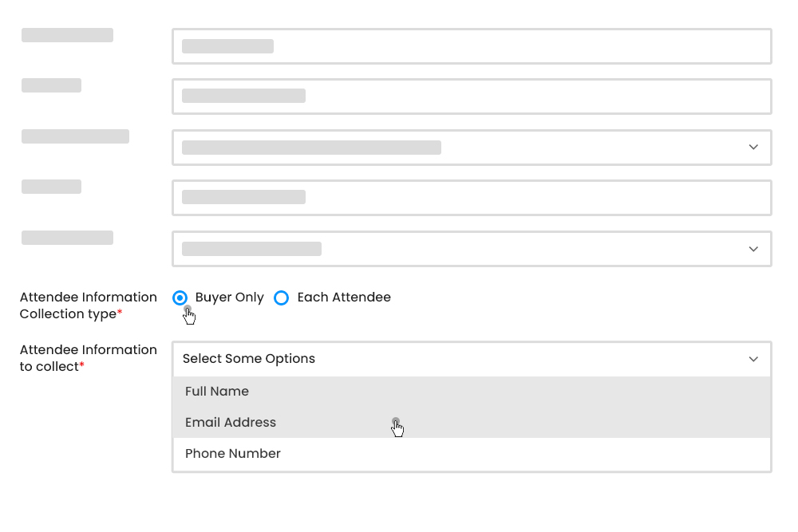Pick Phone Number from the dropdown list
This screenshot has width=798, height=532.
tap(232, 453)
